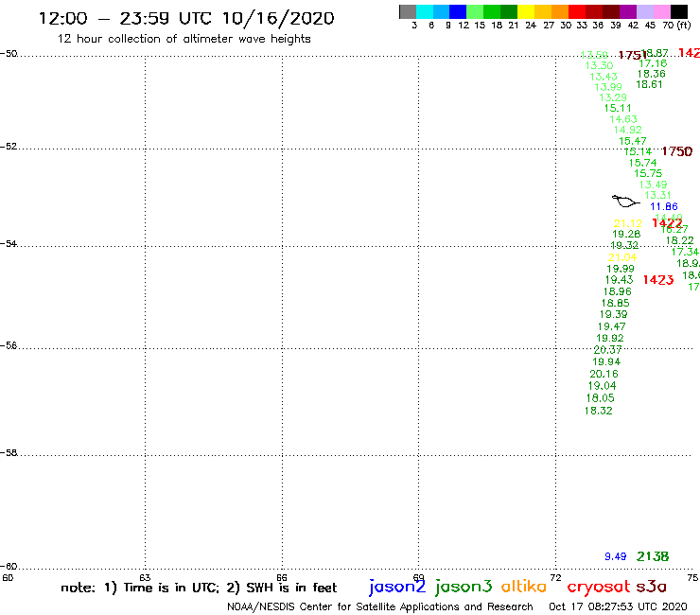This screenshot has height=615, width=700.
Task: Click the maroon s3a time label 1750
Action: [x=676, y=151]
